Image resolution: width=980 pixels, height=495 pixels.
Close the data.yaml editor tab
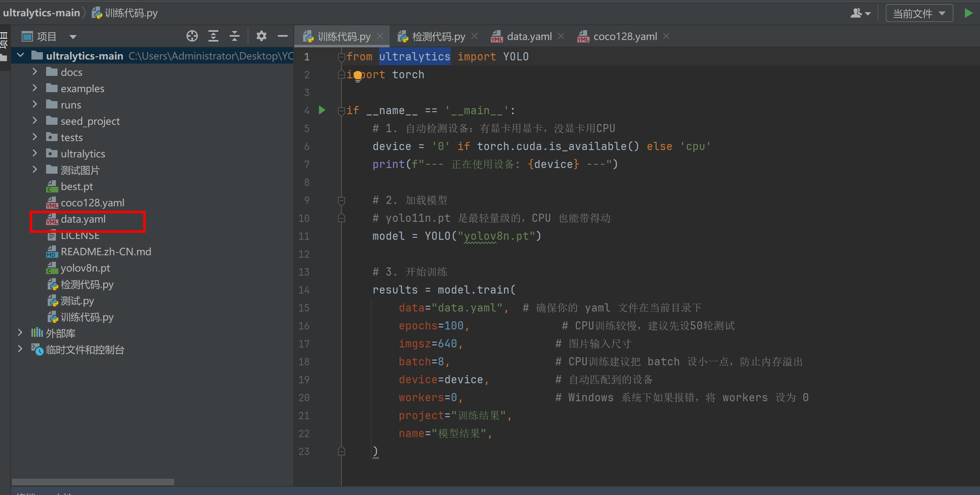[x=561, y=36]
